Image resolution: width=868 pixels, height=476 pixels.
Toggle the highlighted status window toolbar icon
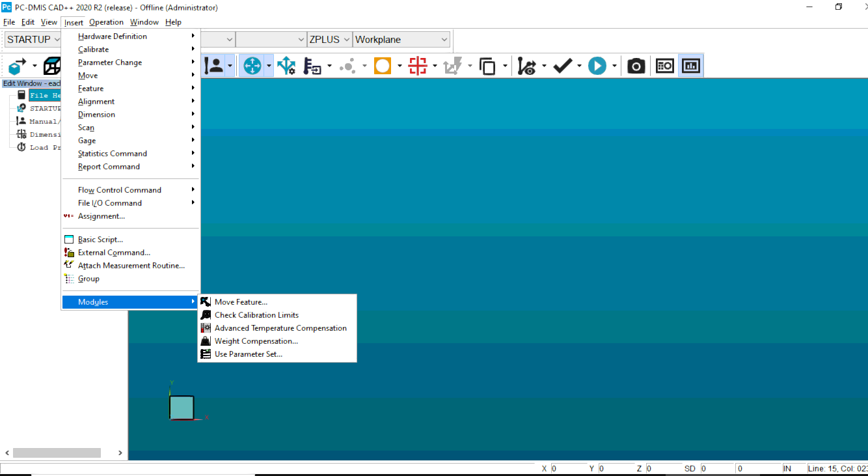click(x=691, y=66)
